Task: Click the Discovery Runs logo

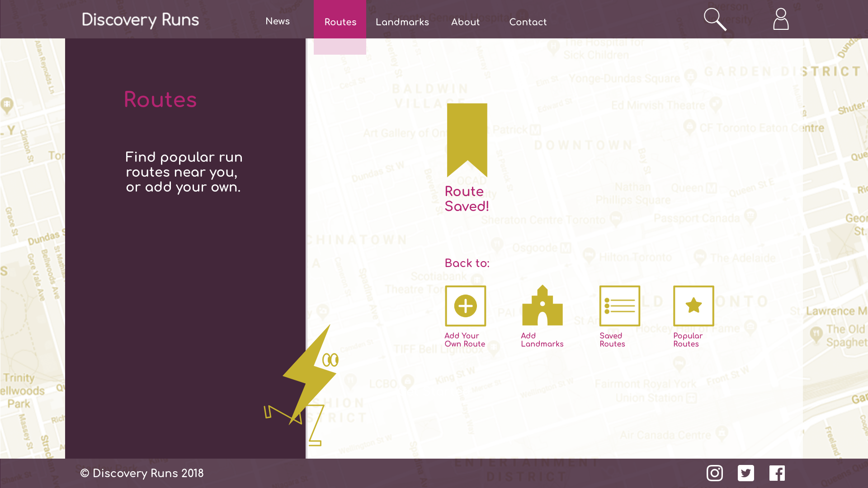Action: 140,20
